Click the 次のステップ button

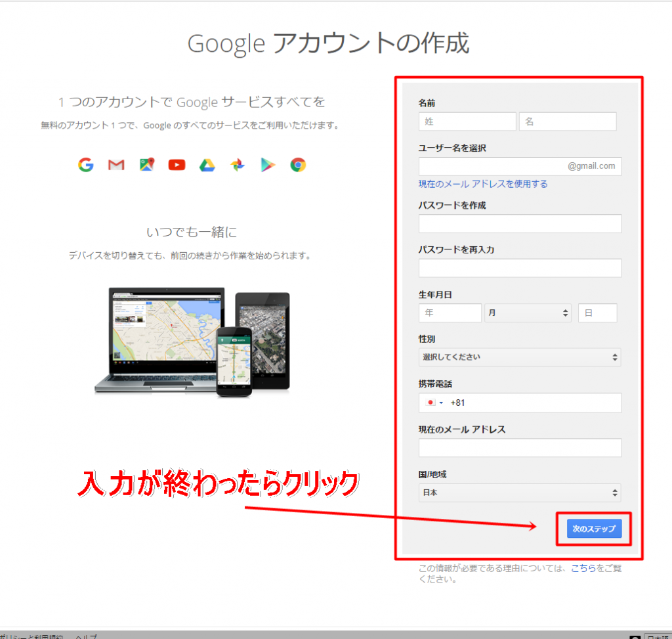click(594, 529)
